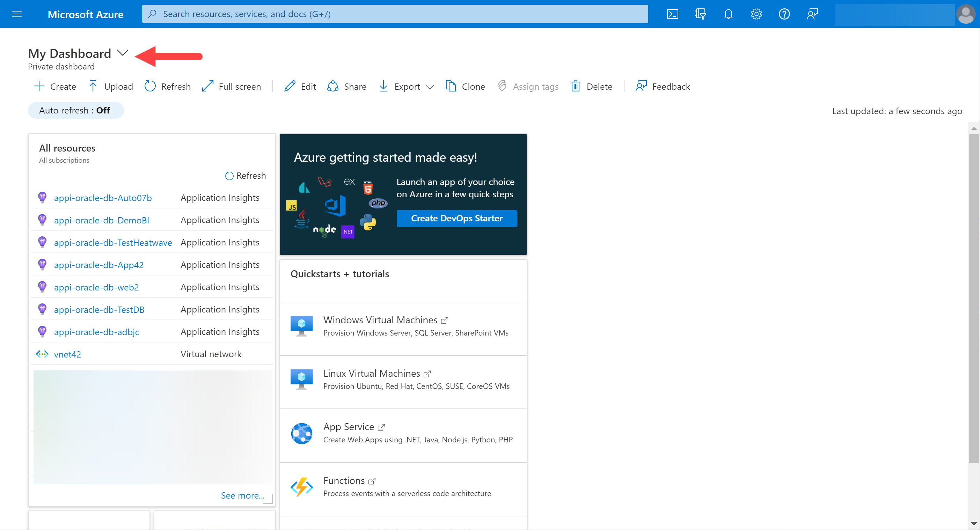Click the Upload toolbar label

(118, 87)
